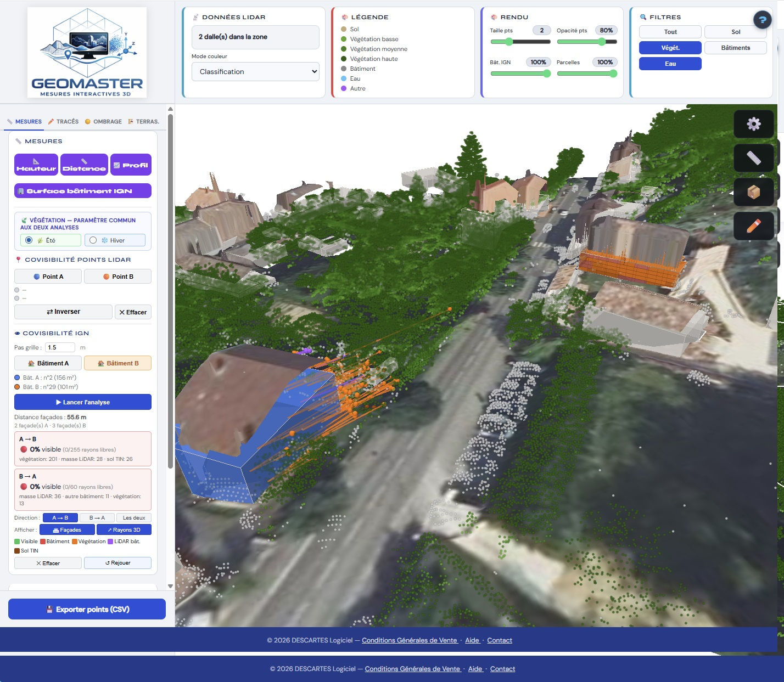Show 3D rays with the Rayons 3D button
Viewport: 784px width, 682px height.
124,529
